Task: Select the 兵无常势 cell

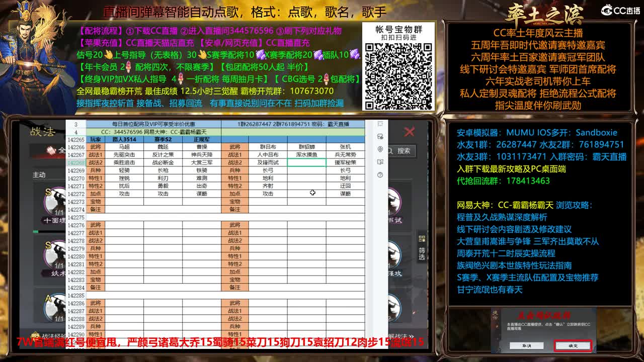Action: tap(345, 155)
